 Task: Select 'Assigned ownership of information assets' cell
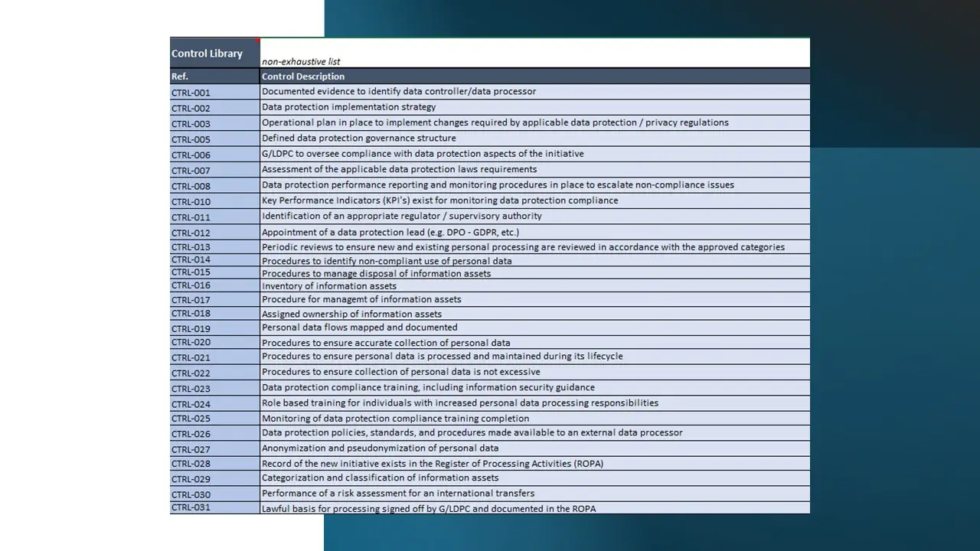(352, 314)
